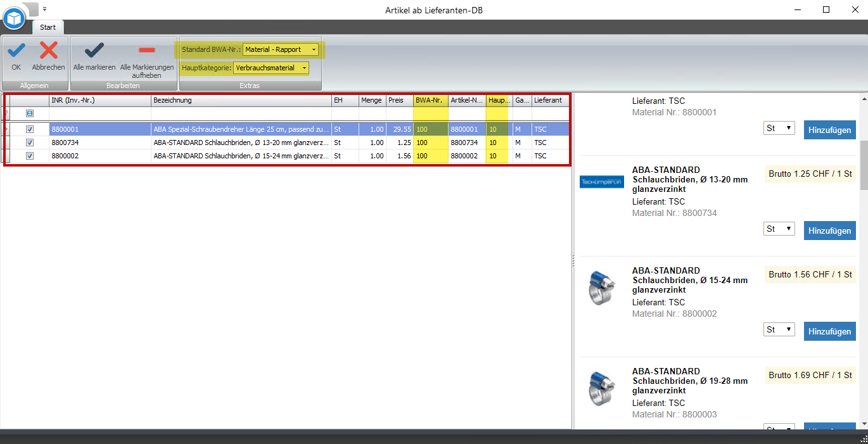This screenshot has width=868, height=444.
Task: Uncheck the checkbox for row 8800001
Action: (x=30, y=129)
